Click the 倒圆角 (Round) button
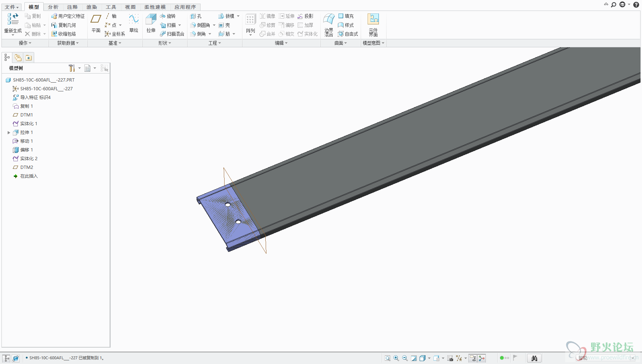Viewport: 642px width, 364px height. tap(201, 25)
